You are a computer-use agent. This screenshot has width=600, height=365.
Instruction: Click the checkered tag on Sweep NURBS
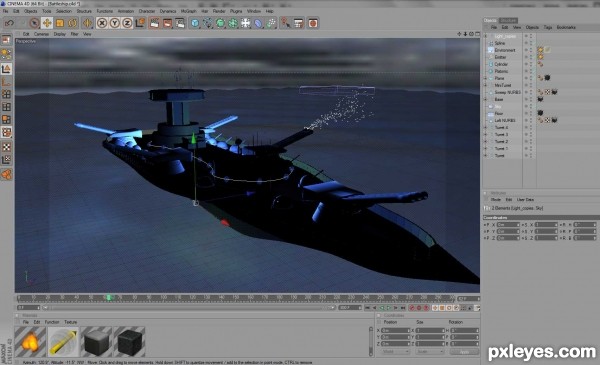(547, 92)
